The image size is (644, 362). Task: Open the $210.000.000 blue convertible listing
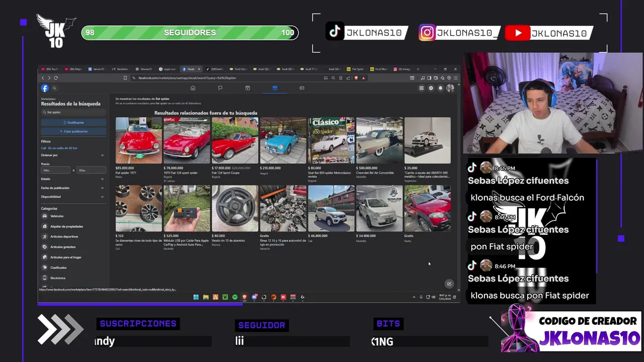(283, 140)
